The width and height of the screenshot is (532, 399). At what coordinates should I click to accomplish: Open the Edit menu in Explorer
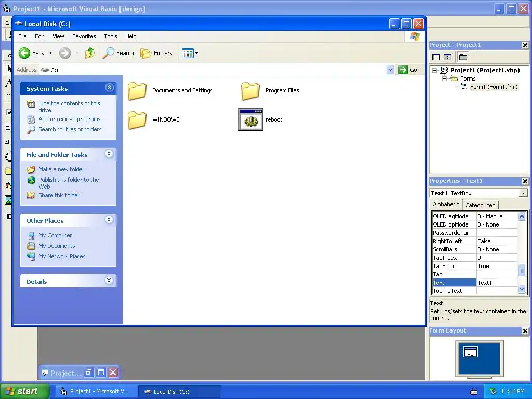click(x=39, y=36)
